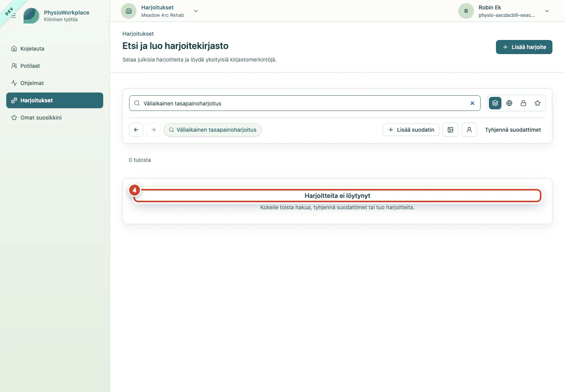The height and width of the screenshot is (392, 565).
Task: Select the all-layers filter toggle
Action: 495,103
